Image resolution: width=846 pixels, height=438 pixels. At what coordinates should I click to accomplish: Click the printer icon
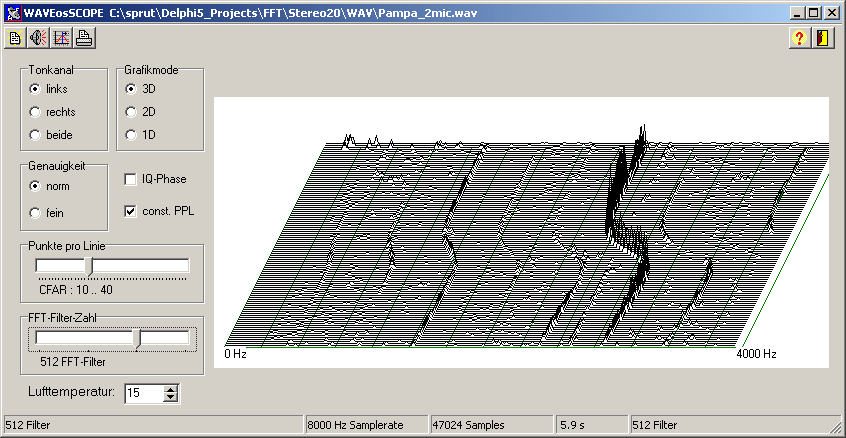click(84, 39)
